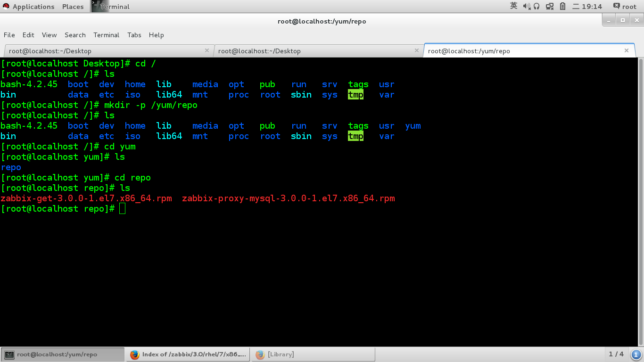
Task: Select the root@localhost:/yum/repo tab
Action: [x=529, y=51]
